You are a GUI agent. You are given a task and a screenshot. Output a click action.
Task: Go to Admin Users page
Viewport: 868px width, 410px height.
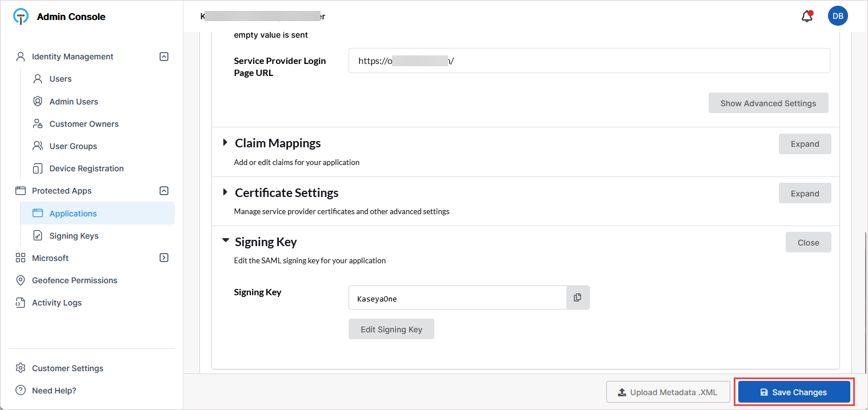click(74, 102)
